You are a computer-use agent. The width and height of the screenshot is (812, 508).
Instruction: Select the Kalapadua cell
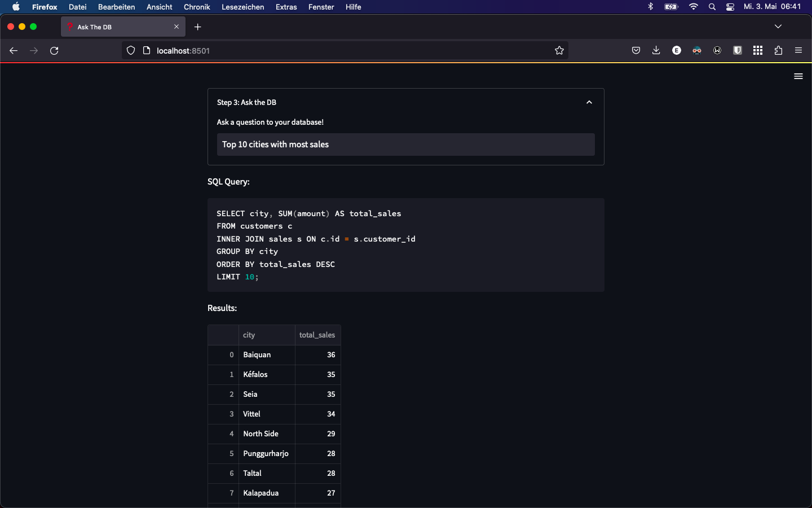(x=267, y=493)
